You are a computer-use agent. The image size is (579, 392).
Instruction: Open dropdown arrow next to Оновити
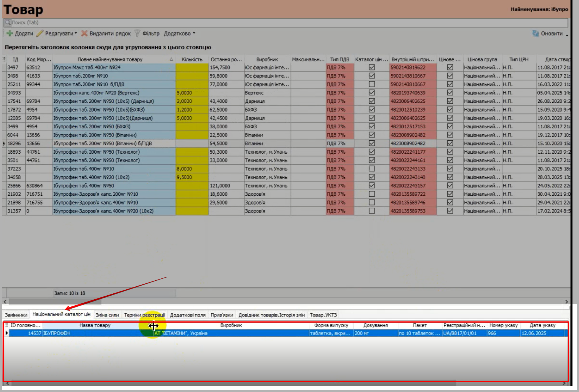coord(567,35)
